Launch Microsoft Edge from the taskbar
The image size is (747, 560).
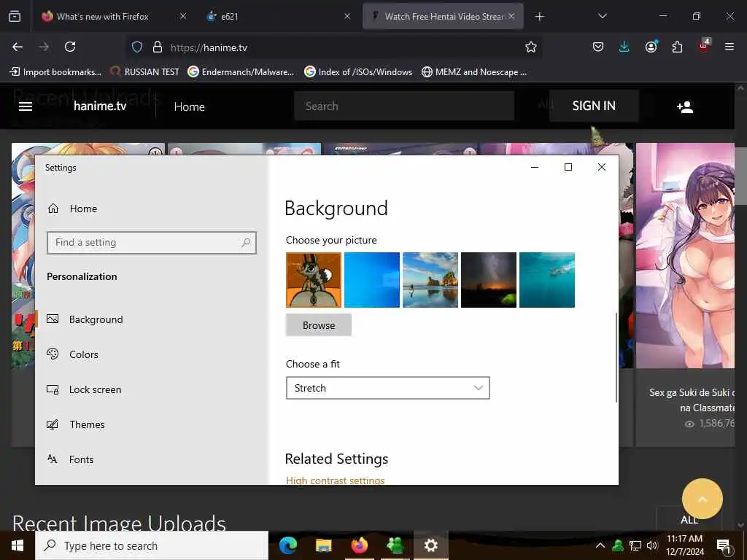click(x=287, y=545)
